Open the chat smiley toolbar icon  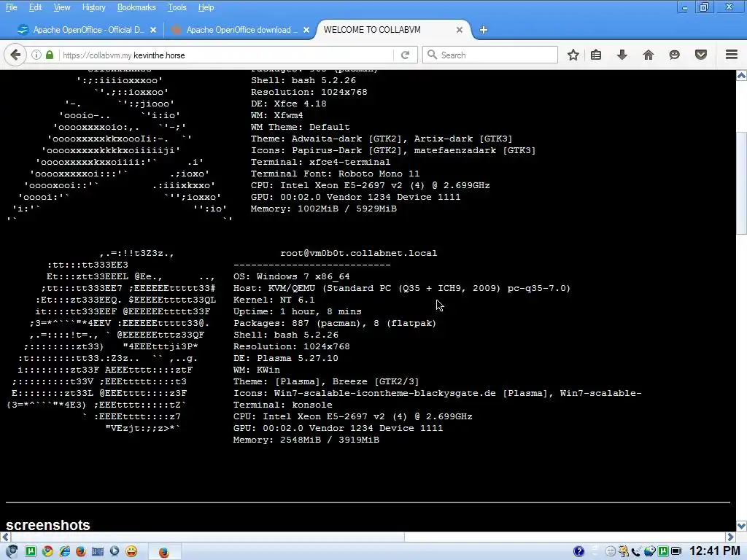[675, 55]
